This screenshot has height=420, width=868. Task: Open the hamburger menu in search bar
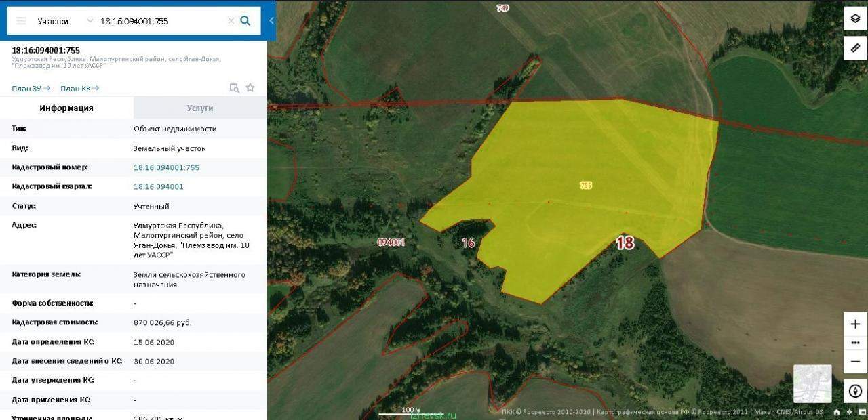point(21,21)
